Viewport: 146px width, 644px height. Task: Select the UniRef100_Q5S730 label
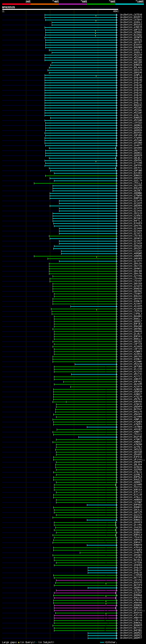coord(131,374)
